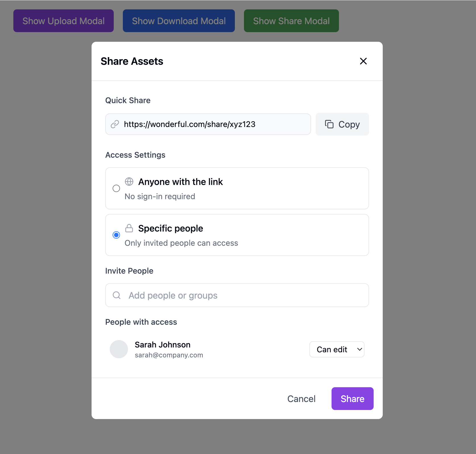
Task: Click the link icon beside the share URL
Action: click(115, 124)
